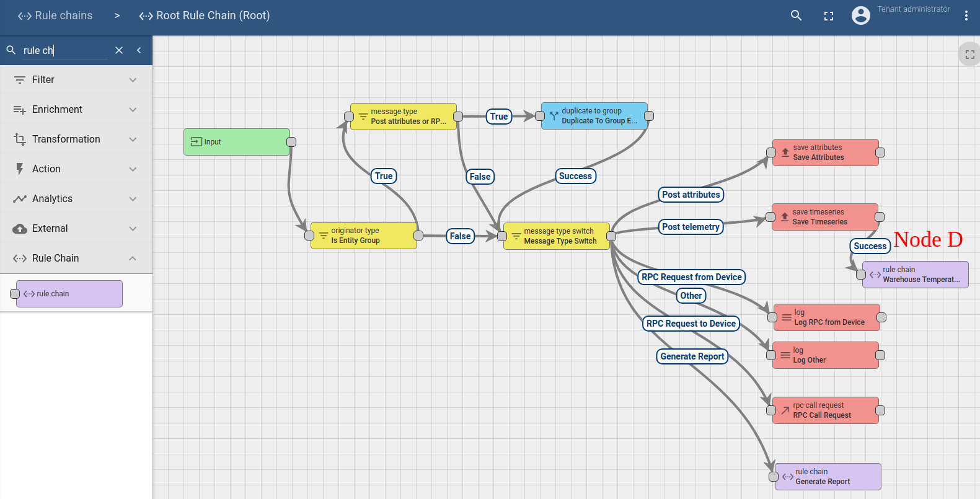Select the rule chain node in library

coord(69,294)
